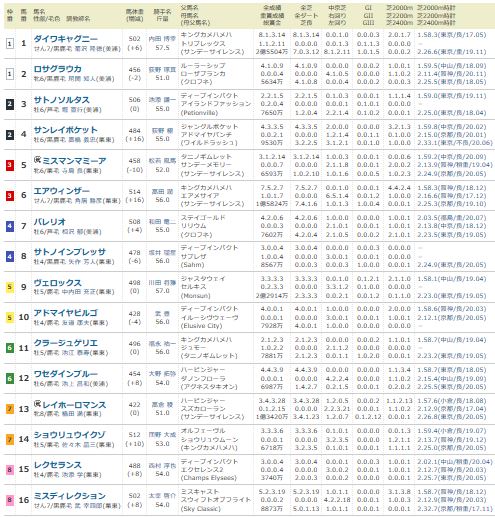This screenshot has width=495, height=518.
Task: Open サトノインプレッサ profile link
Action: 70,252
